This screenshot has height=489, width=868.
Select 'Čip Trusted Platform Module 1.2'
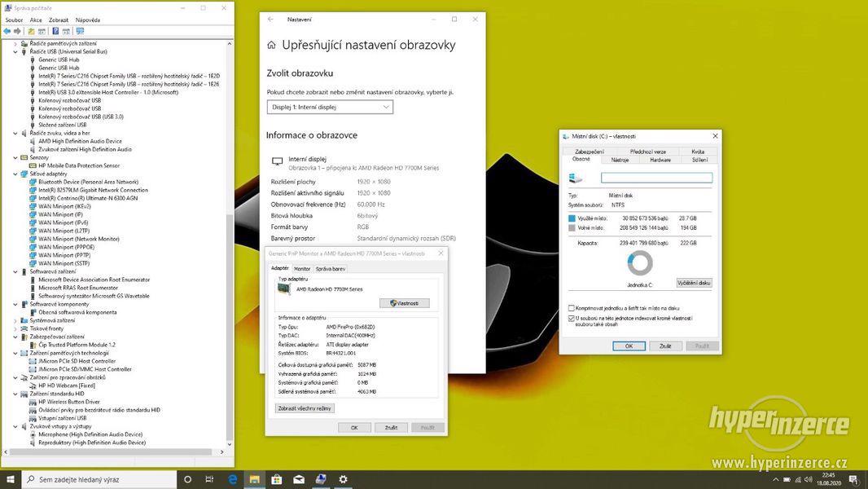coord(77,345)
